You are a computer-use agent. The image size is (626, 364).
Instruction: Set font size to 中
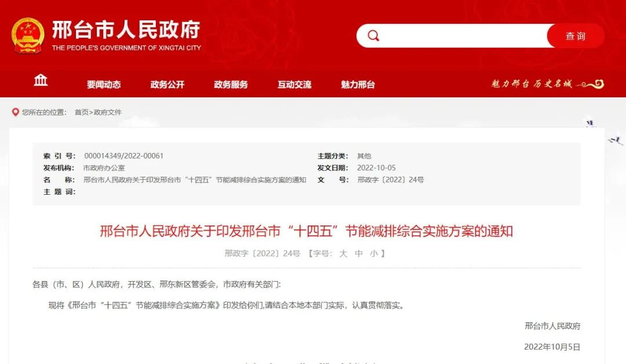(x=359, y=253)
